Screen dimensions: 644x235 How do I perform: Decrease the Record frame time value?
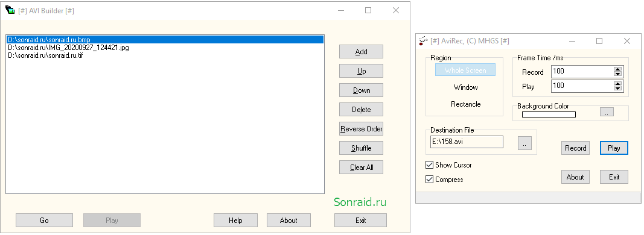coord(617,74)
